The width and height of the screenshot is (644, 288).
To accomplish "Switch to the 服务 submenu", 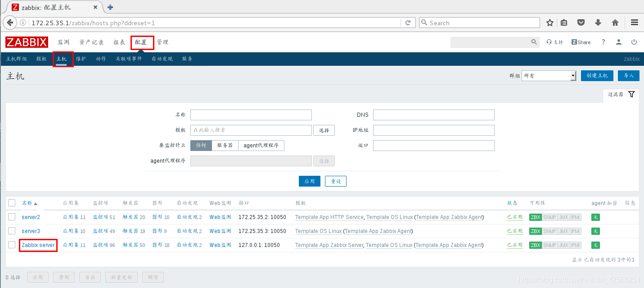I will (x=187, y=59).
